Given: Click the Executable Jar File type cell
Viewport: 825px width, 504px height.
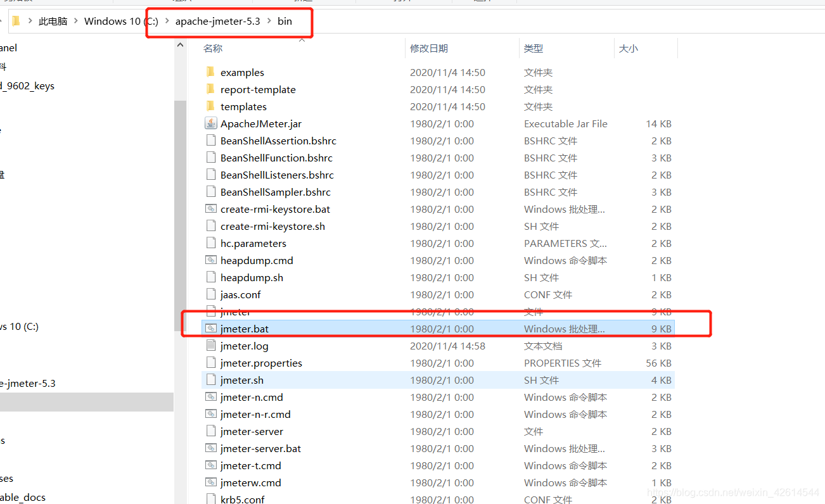Looking at the screenshot, I should (566, 123).
